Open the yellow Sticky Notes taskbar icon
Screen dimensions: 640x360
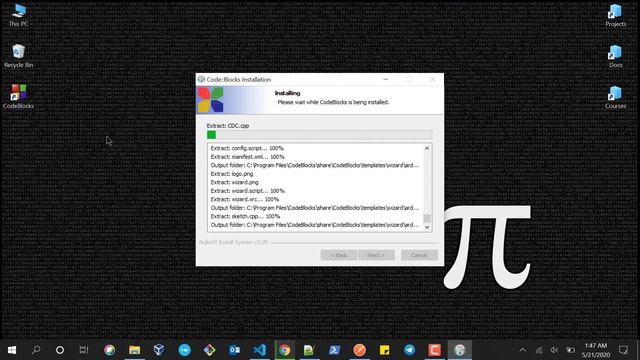[x=384, y=350]
